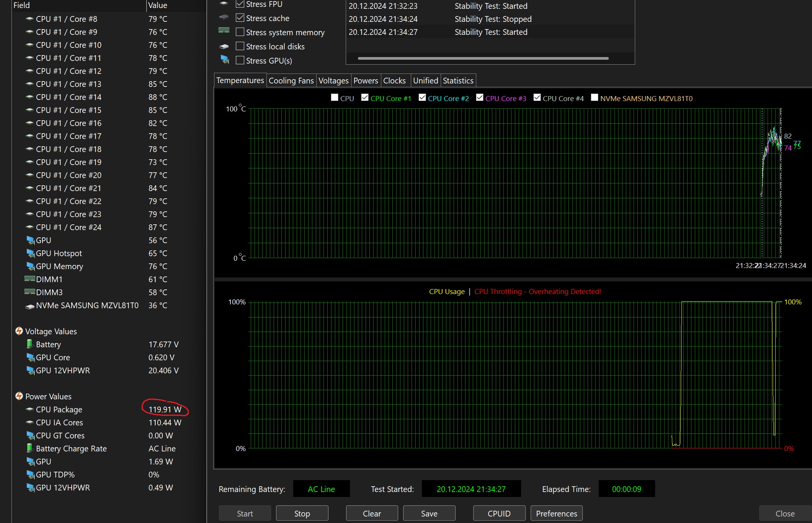This screenshot has height=523, width=812.
Task: Click the grayed-out Start button
Action: [245, 513]
